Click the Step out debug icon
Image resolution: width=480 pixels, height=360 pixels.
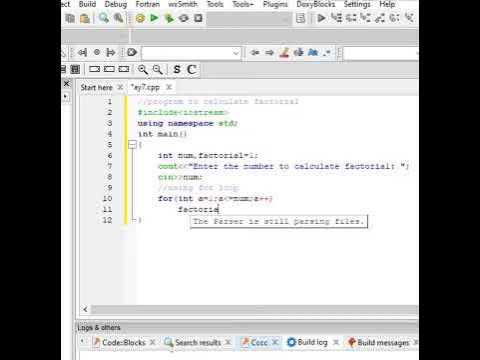tap(380, 18)
